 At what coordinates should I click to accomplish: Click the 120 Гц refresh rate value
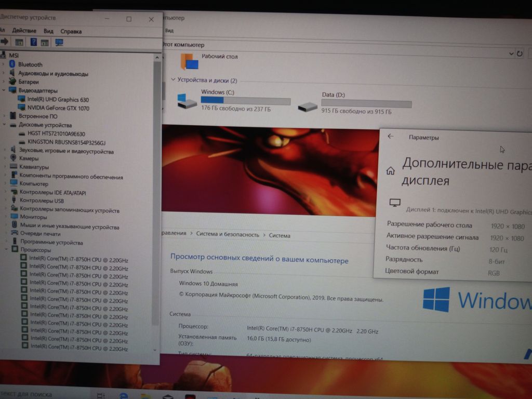tap(498, 250)
